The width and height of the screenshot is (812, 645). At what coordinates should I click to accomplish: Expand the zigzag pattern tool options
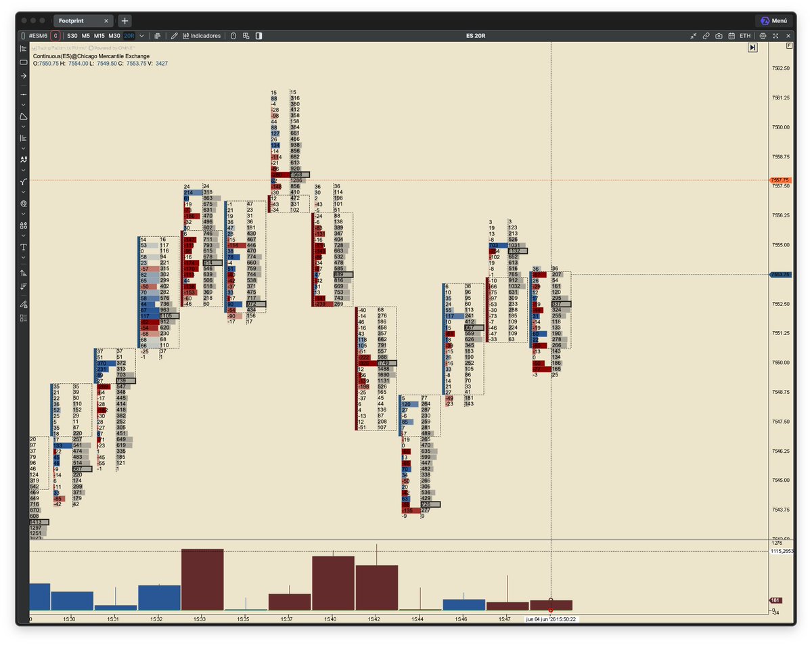[x=23, y=170]
